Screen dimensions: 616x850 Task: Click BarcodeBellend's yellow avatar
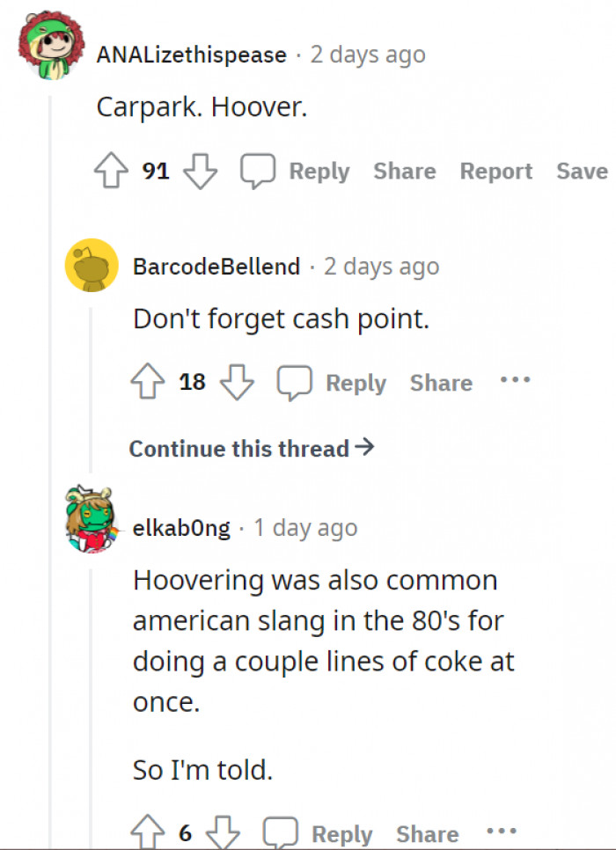pyautogui.click(x=92, y=265)
